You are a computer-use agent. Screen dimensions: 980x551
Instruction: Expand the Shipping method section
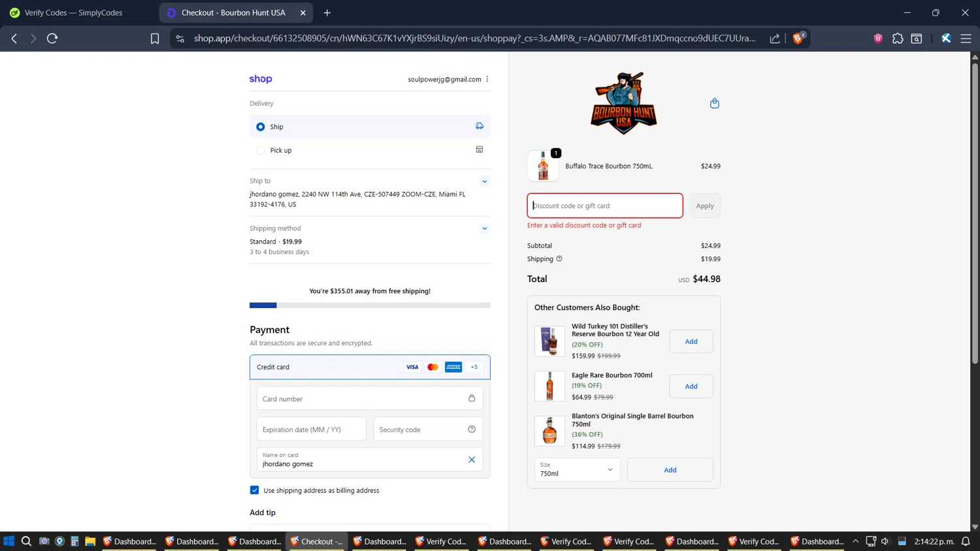point(485,228)
